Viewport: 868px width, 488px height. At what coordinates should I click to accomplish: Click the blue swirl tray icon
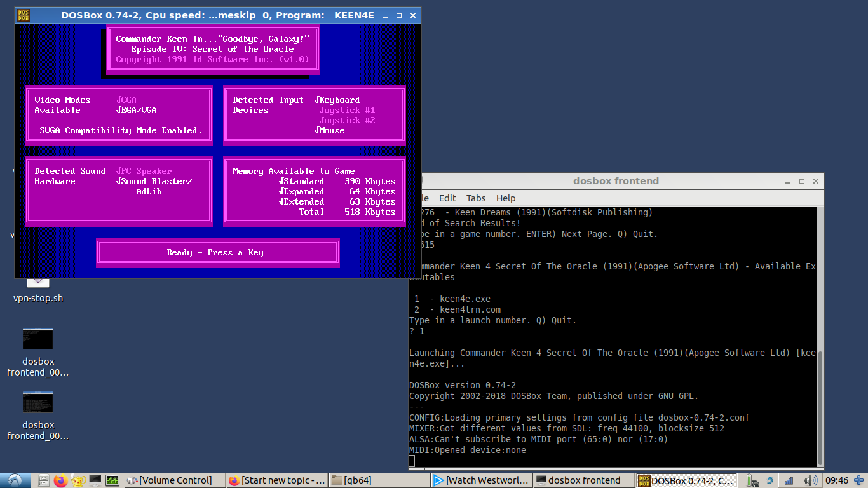click(770, 480)
